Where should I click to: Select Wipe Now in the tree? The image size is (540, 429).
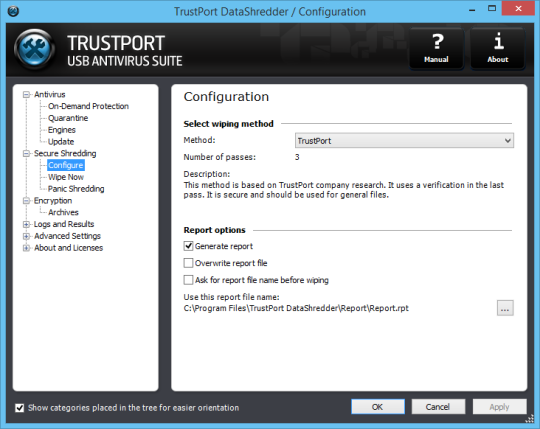coord(66,177)
